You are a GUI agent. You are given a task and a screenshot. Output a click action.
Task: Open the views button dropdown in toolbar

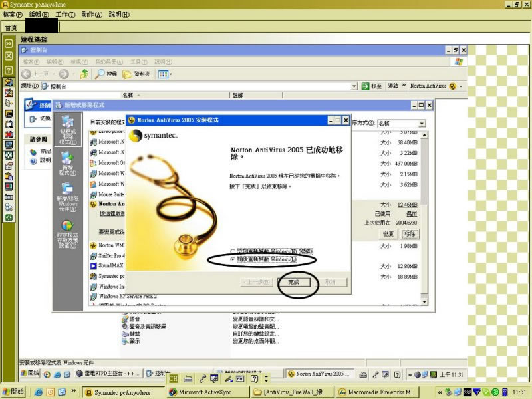point(171,74)
